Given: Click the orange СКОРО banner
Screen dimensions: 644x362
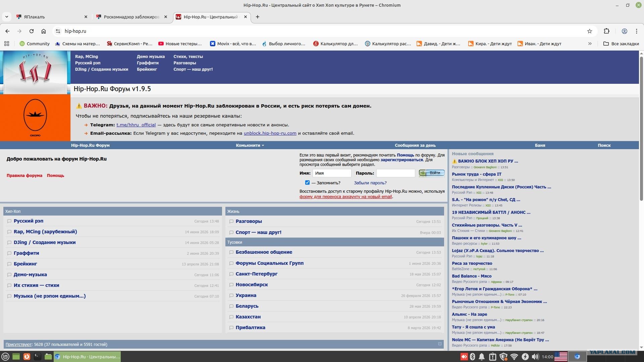Looking at the screenshot, I should pos(35,118).
